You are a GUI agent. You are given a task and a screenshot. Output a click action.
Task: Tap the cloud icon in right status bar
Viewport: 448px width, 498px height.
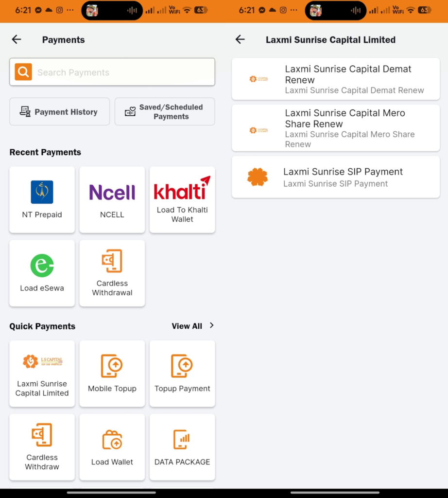click(272, 10)
